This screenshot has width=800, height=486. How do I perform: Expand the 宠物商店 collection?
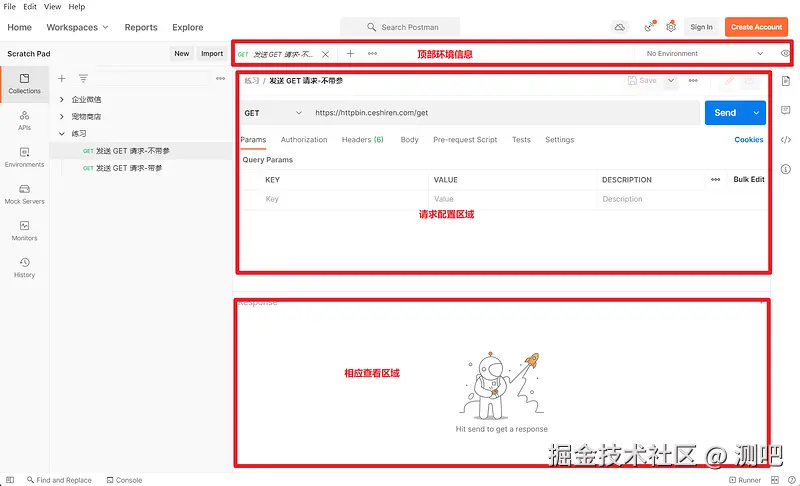pyautogui.click(x=62, y=117)
